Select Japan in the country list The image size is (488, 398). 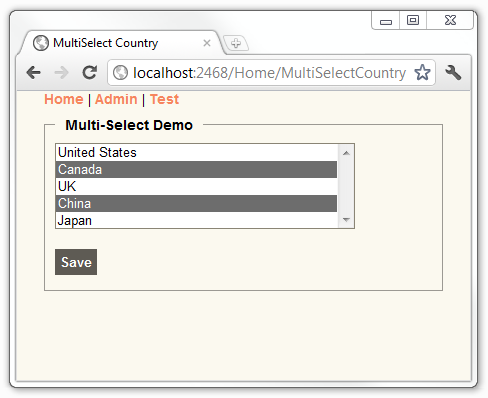[x=196, y=220]
